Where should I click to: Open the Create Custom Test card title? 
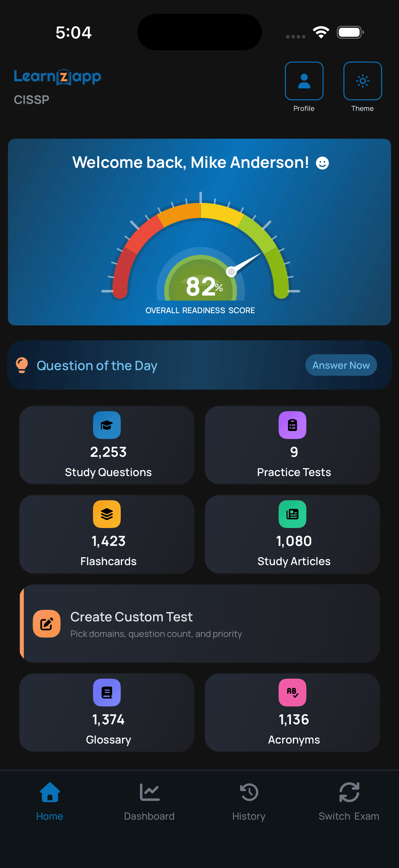131,617
